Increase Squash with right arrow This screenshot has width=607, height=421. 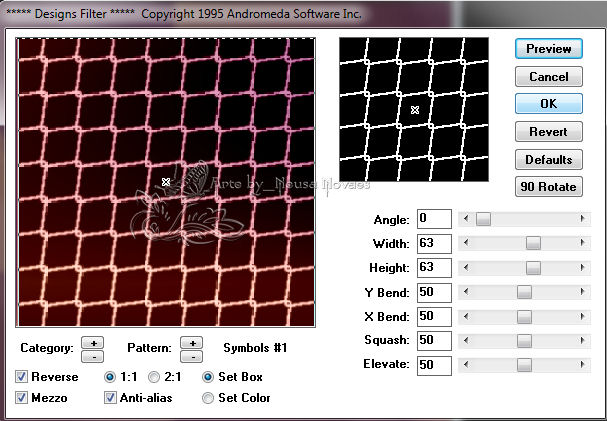tap(582, 341)
